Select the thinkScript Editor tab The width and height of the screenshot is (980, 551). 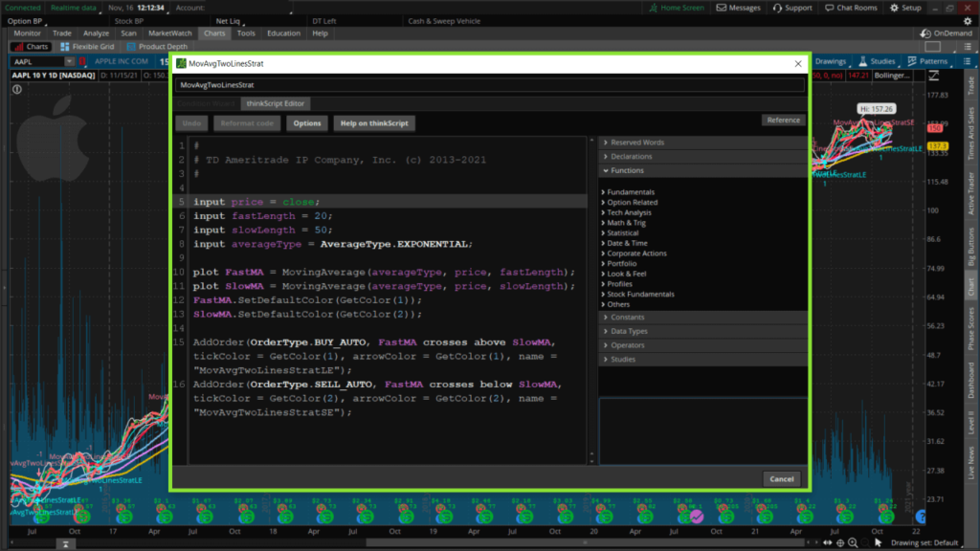[275, 103]
